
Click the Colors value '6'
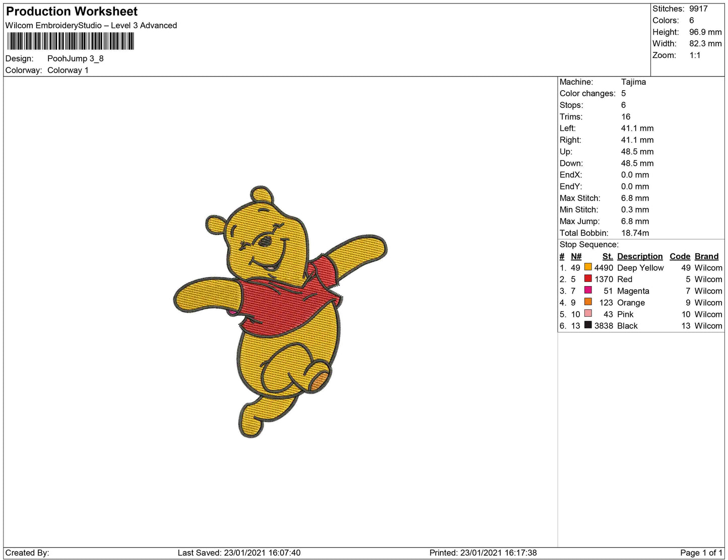click(692, 20)
